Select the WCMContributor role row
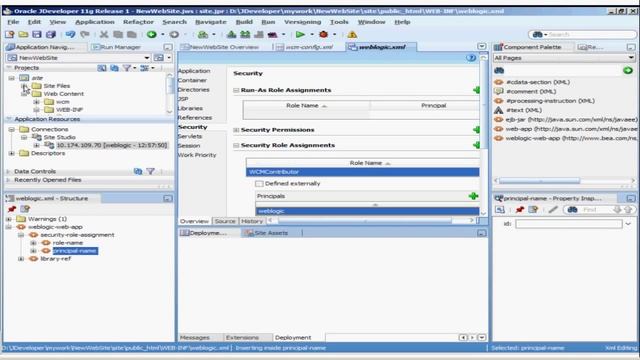Viewport: 640px width, 360px height. 362,172
